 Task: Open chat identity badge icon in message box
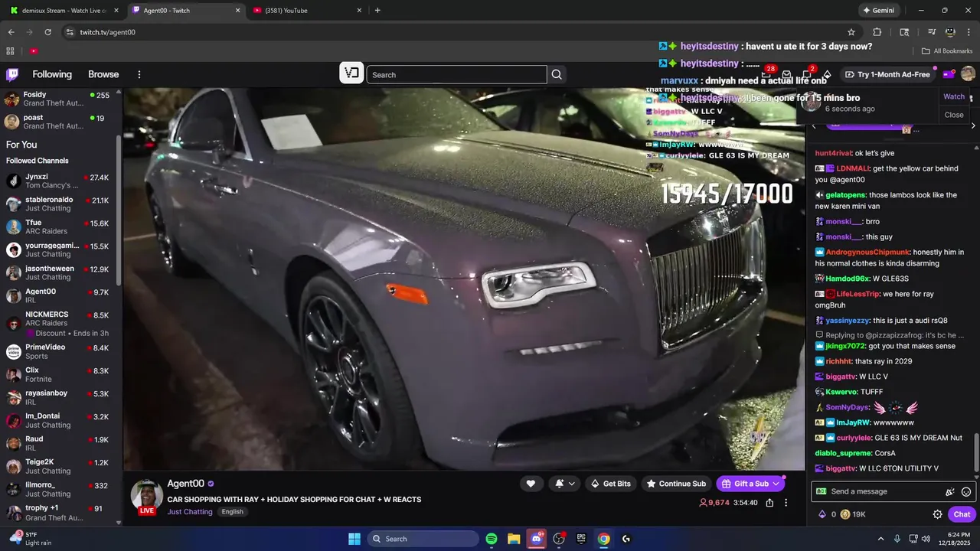(x=821, y=491)
